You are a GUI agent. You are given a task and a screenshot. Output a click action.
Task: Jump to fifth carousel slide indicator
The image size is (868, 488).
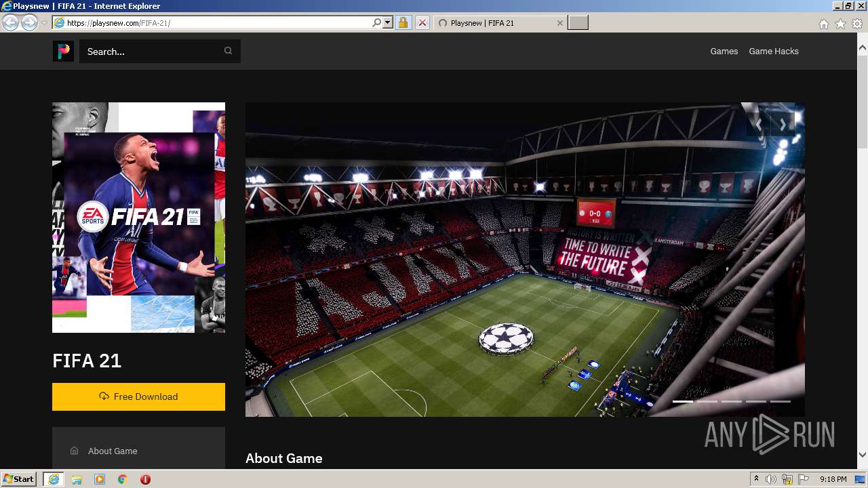(x=781, y=401)
